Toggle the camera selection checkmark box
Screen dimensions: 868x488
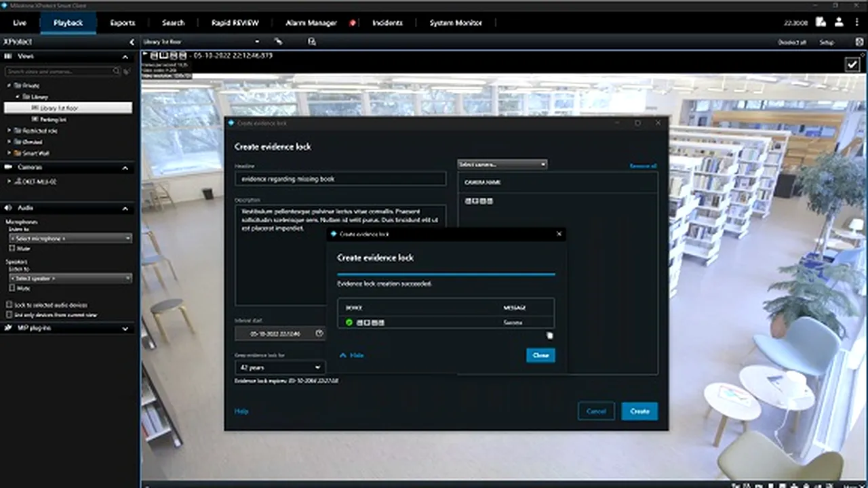point(852,64)
